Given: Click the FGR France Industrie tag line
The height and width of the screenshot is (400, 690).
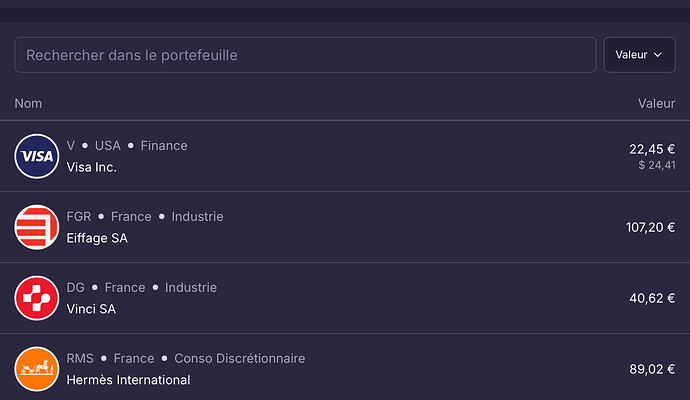Looking at the screenshot, I should tap(145, 217).
